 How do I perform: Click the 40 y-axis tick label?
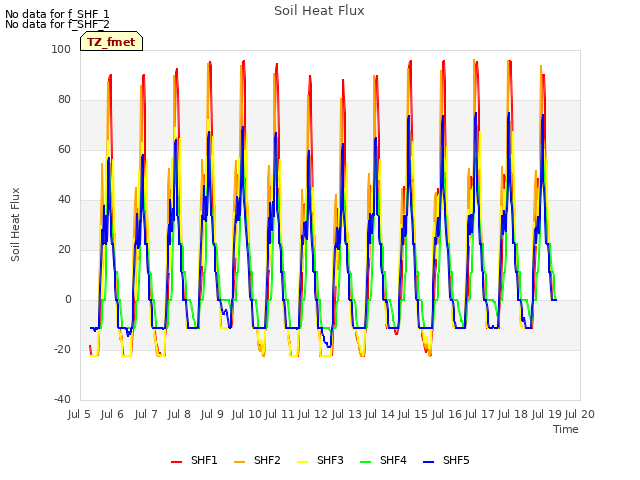pyautogui.click(x=64, y=200)
